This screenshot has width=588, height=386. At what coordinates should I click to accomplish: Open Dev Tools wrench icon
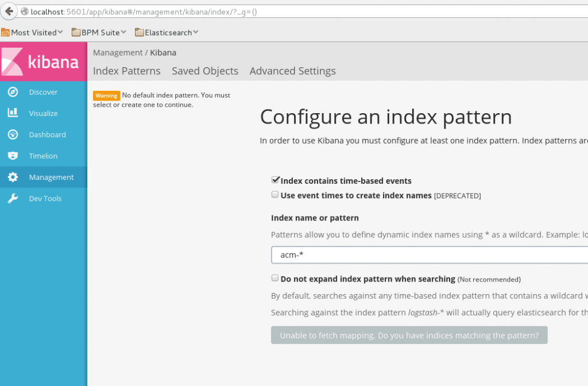(x=13, y=199)
